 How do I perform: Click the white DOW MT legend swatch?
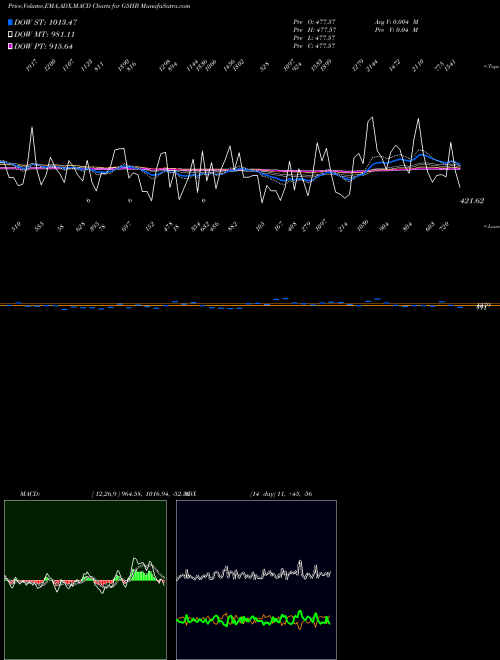10,35
